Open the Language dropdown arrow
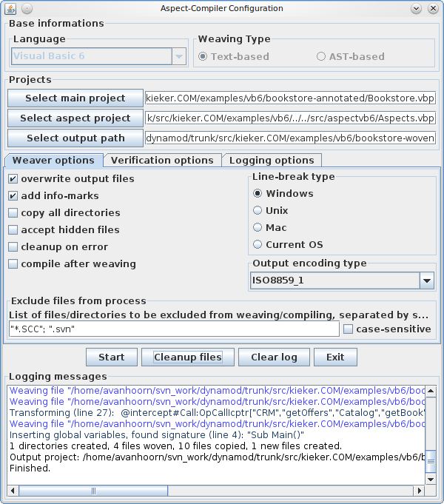 (179, 56)
